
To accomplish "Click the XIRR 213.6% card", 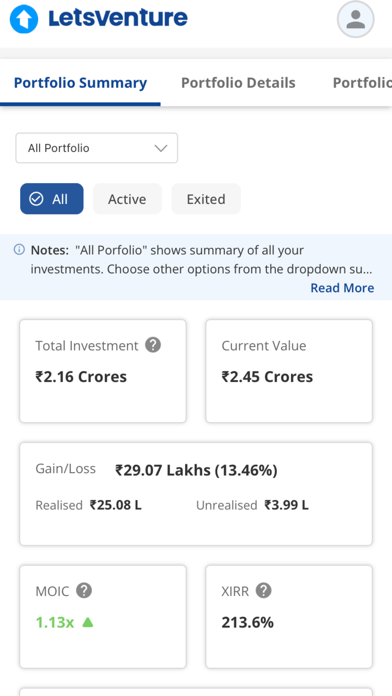I will pos(289,617).
